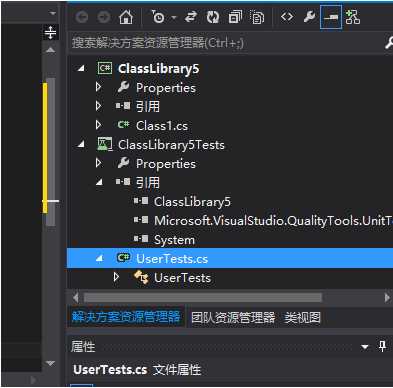The width and height of the screenshot is (393, 388).
Task: Toggle Show All Files icon
Action: pos(257,17)
